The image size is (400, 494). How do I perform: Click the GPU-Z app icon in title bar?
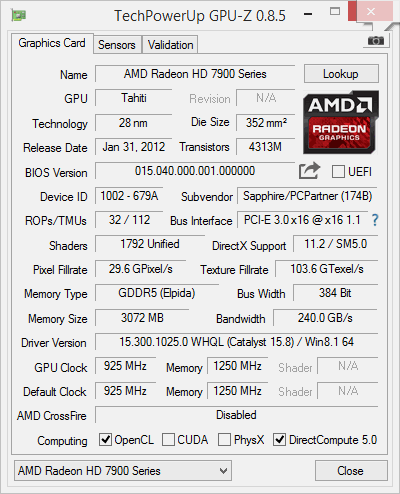coord(19,15)
